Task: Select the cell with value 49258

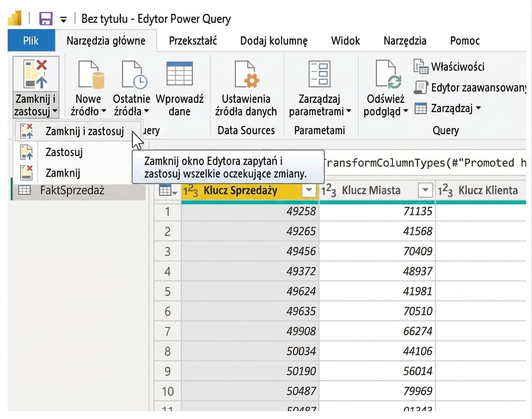Action: [x=250, y=211]
